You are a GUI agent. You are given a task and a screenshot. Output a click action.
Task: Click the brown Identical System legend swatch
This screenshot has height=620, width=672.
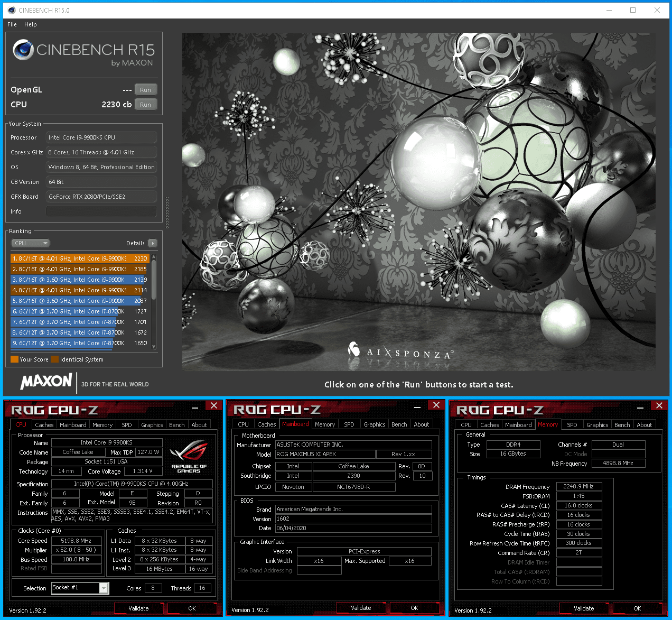coord(54,359)
